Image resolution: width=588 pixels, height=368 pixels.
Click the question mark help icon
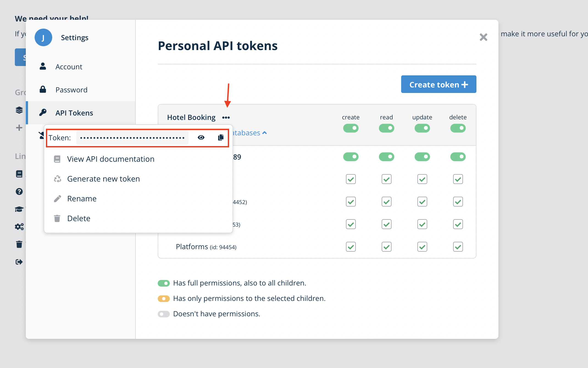coord(19,191)
